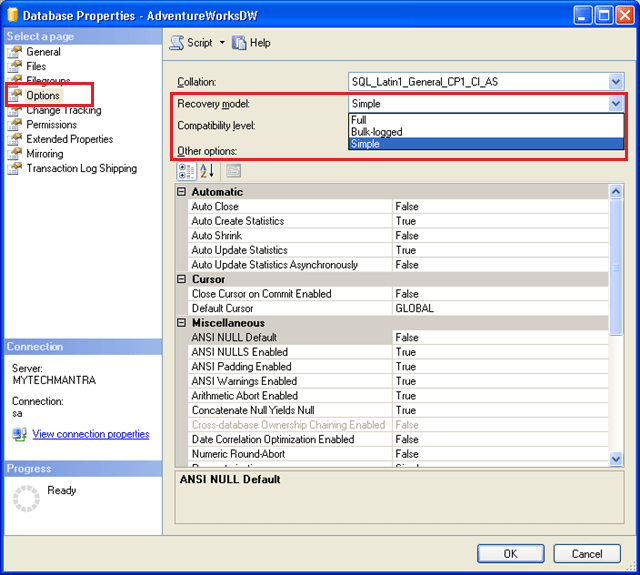
Task: Open the Extended Properties page
Action: 69,139
